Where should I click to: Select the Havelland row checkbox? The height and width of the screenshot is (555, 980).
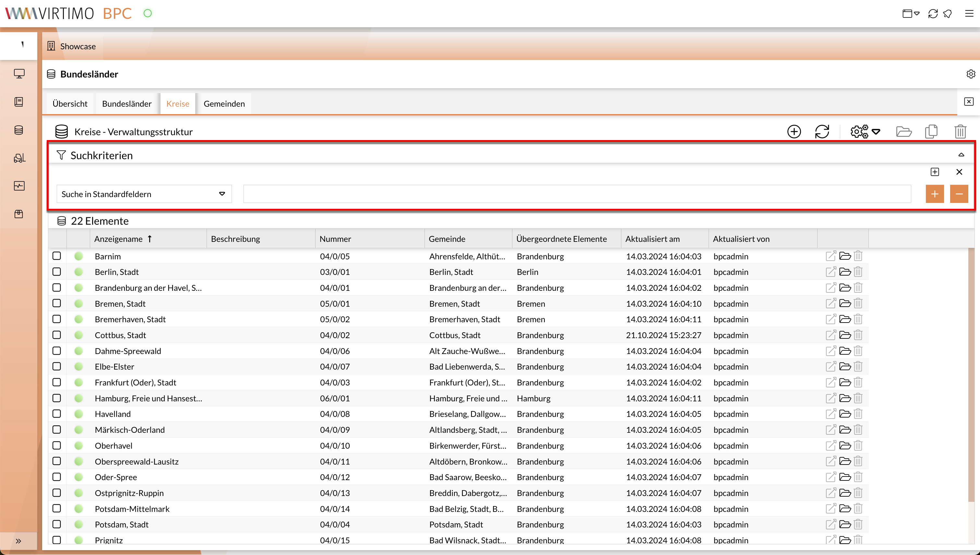click(x=57, y=414)
